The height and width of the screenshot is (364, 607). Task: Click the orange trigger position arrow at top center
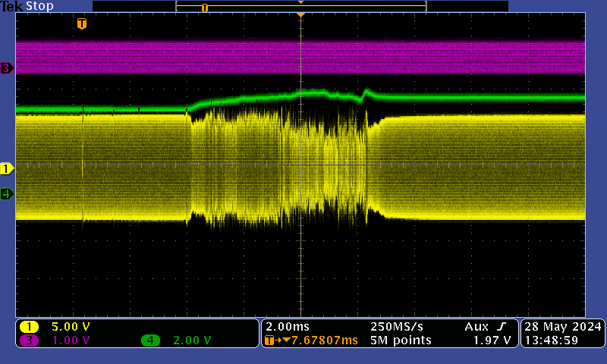[x=300, y=15]
